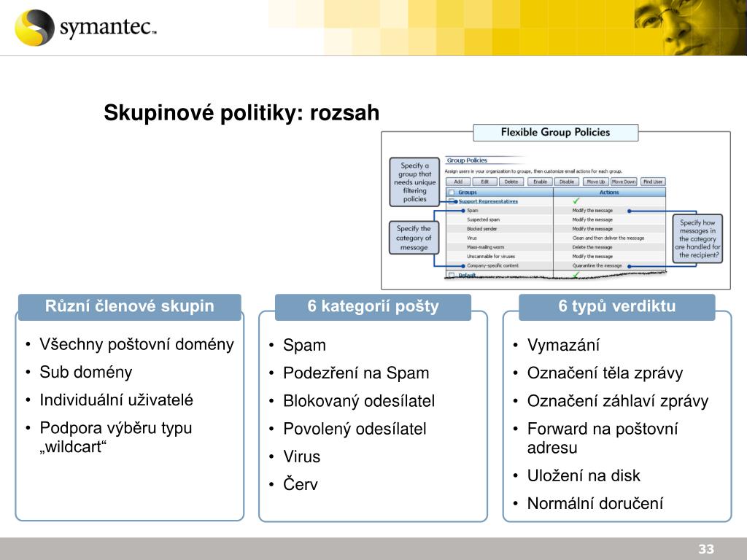Click 'Individuální uživatelé' bullet
This screenshot has height=560, width=747.
point(116,400)
